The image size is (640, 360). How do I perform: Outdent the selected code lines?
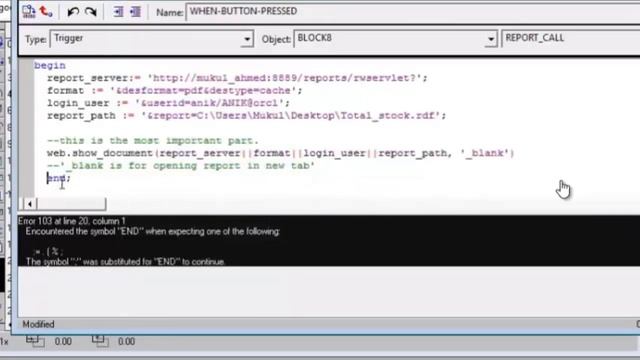point(135,12)
